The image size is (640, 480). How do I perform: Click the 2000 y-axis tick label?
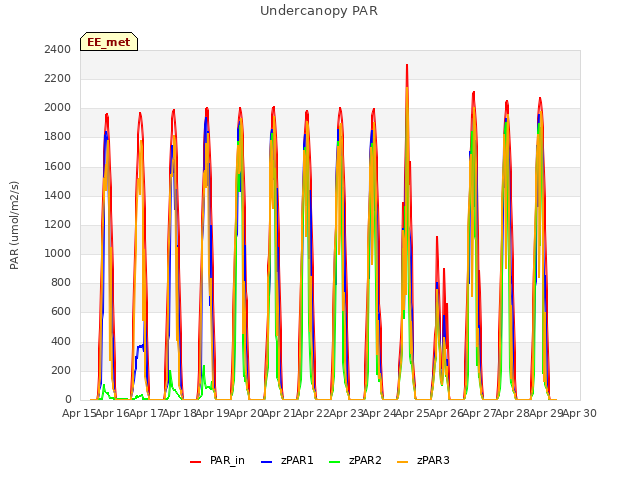[58, 108]
